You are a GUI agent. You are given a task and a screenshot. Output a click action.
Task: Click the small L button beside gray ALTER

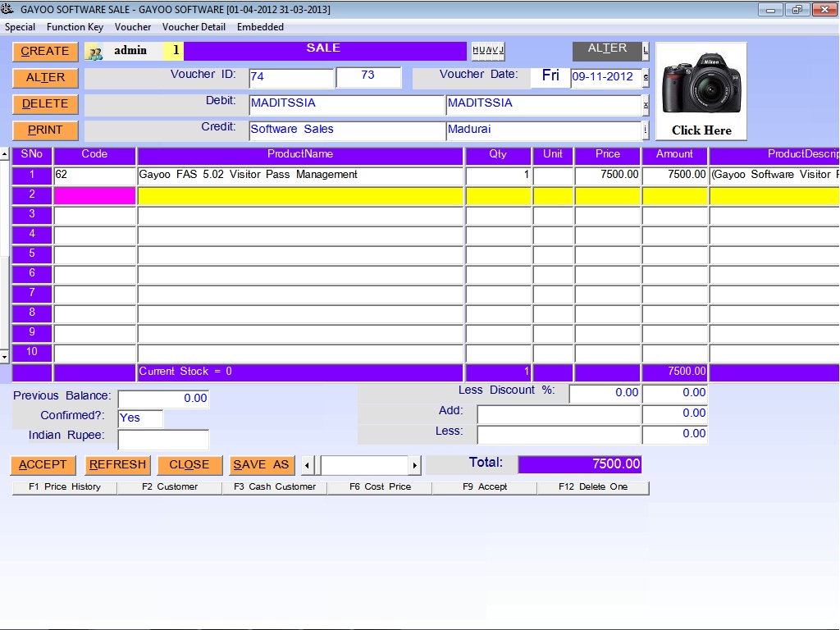click(x=646, y=51)
